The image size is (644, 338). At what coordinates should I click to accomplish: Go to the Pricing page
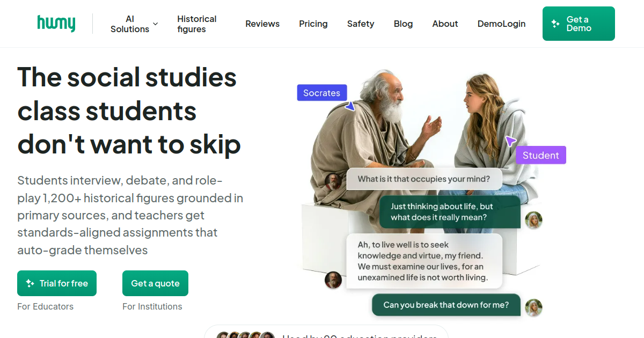tap(313, 24)
